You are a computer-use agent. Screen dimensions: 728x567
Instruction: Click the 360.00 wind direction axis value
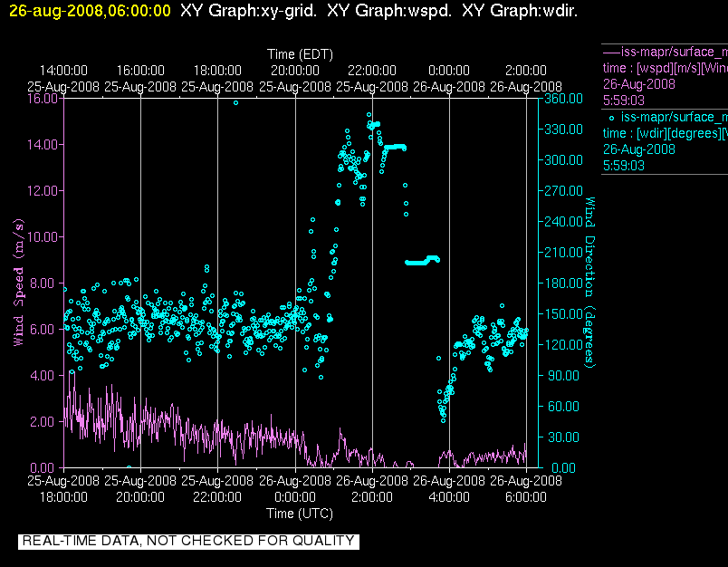click(563, 99)
